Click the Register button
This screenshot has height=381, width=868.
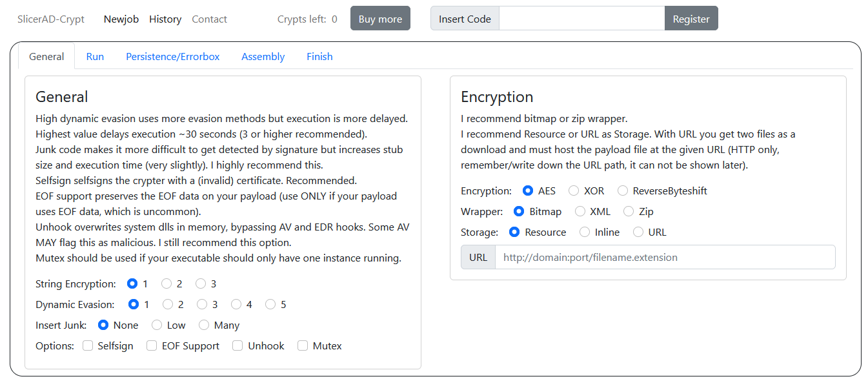coord(691,19)
